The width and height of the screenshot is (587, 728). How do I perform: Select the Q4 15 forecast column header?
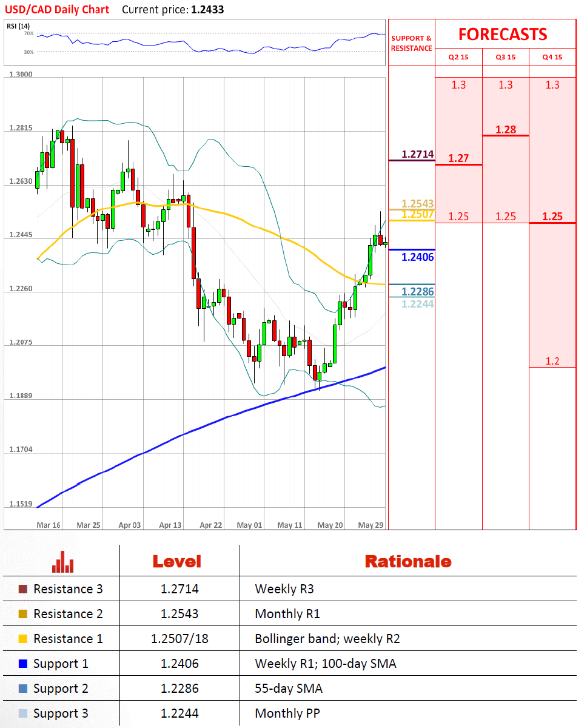coord(552,57)
